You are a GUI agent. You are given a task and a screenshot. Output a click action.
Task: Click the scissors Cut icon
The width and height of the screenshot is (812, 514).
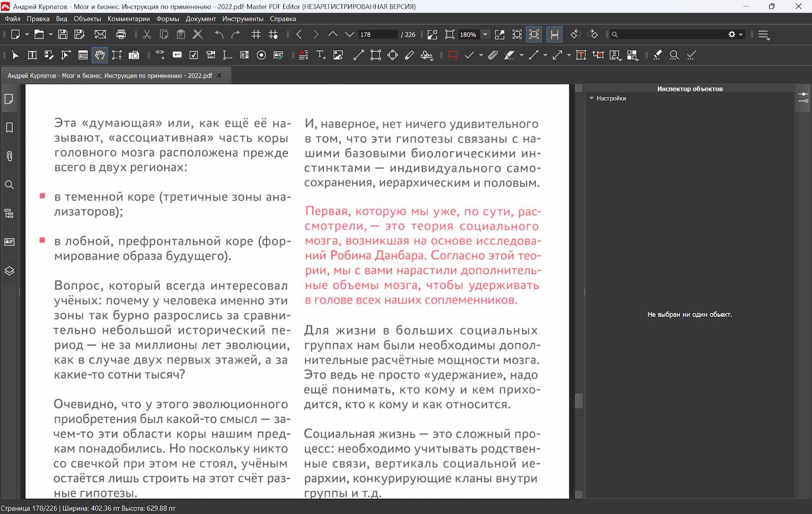[147, 35]
